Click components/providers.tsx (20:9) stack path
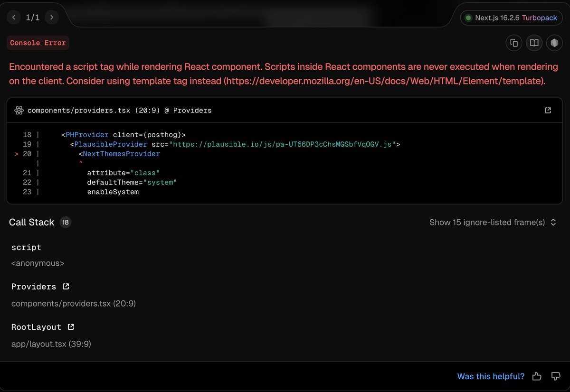The image size is (570, 392). tap(74, 303)
